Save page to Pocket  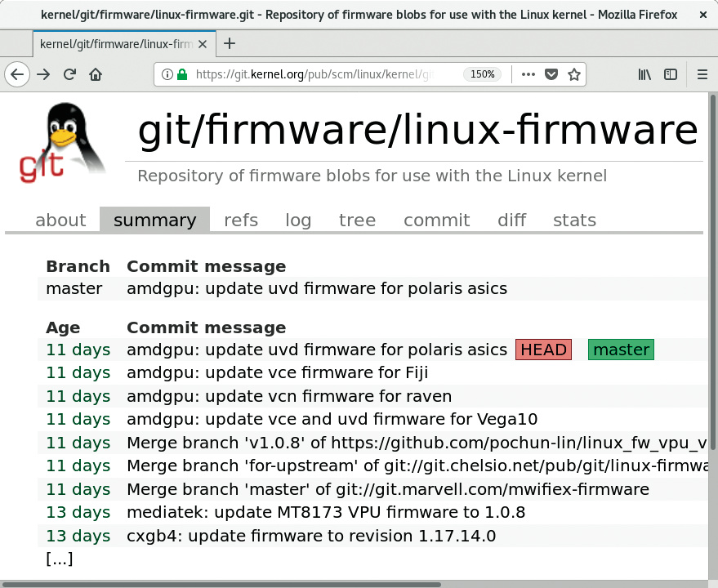click(551, 74)
